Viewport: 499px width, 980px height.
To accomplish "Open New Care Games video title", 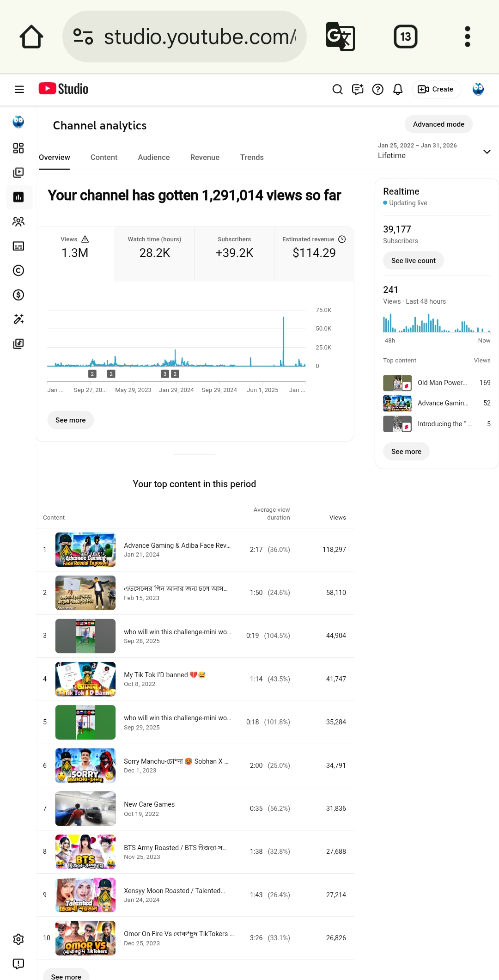I will (x=149, y=804).
